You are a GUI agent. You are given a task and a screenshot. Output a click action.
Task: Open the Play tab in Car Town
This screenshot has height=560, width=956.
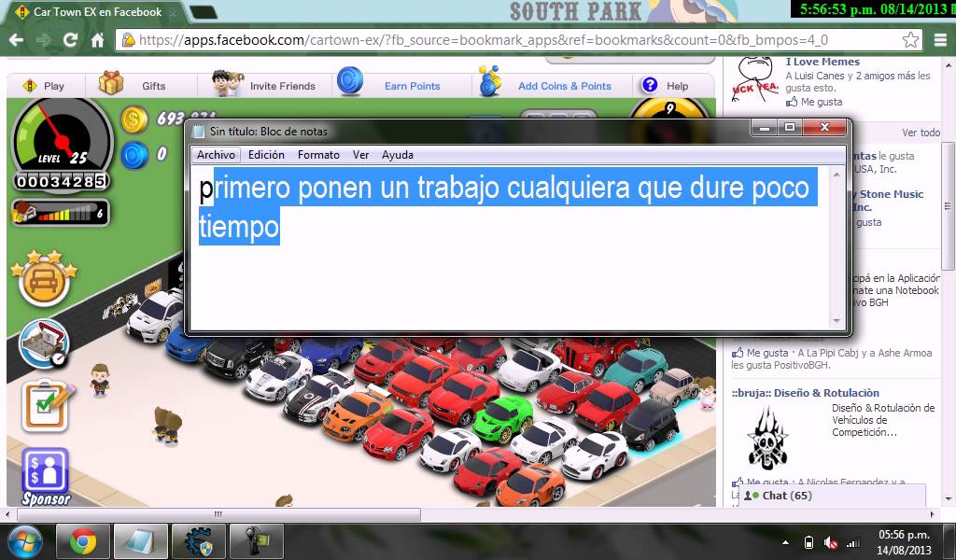45,86
